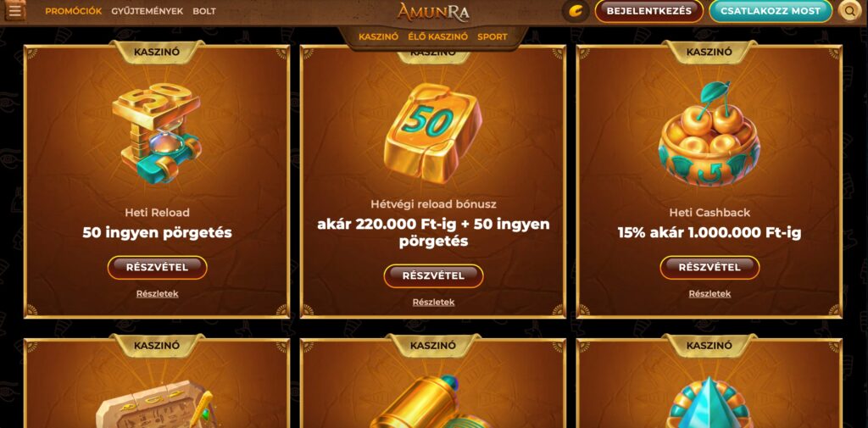Click the Csatlakozz Most button

click(771, 11)
